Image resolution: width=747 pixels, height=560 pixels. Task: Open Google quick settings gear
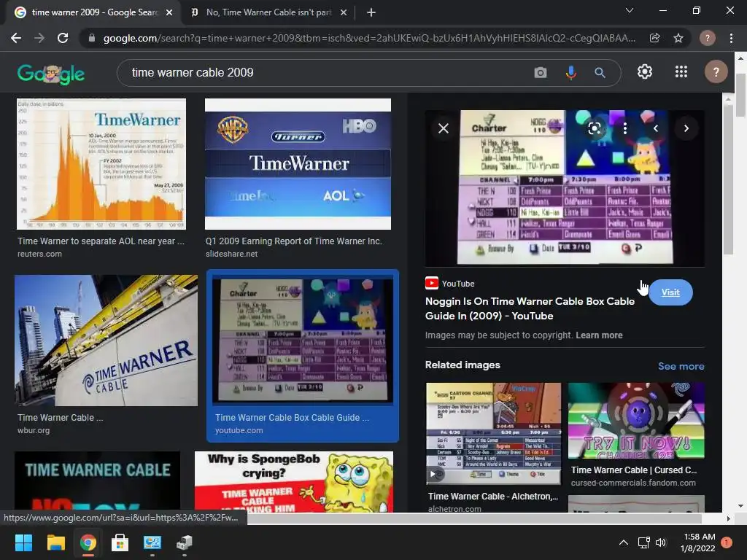coord(645,72)
